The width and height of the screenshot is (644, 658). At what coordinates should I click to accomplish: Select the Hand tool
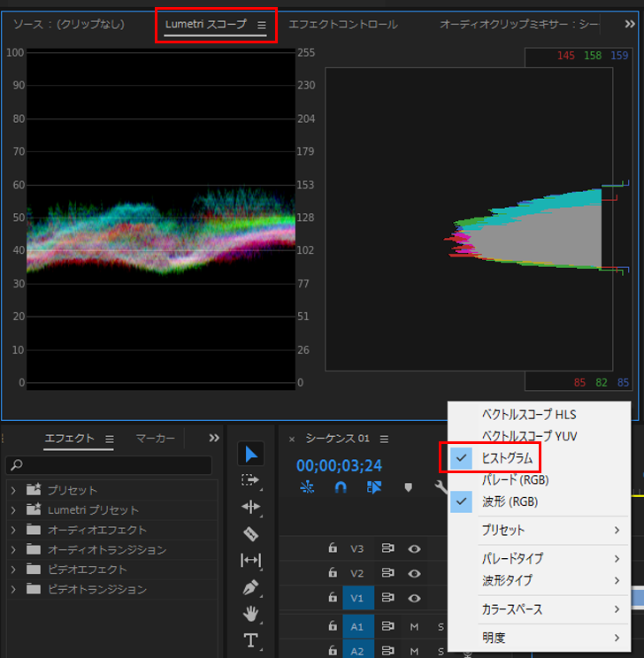(x=250, y=614)
